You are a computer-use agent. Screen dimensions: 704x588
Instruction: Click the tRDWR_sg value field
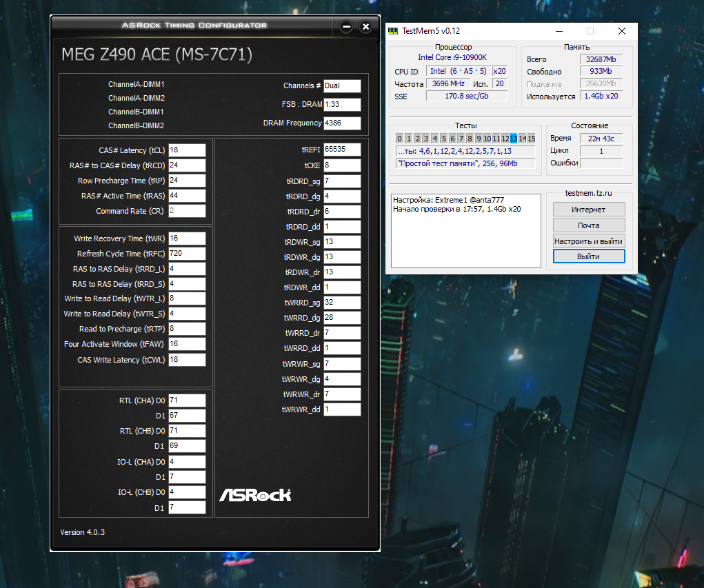tap(342, 242)
